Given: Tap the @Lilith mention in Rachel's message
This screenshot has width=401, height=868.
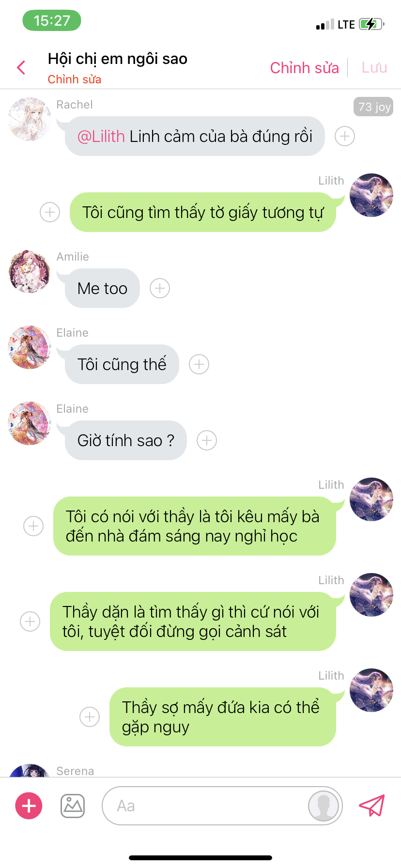Looking at the screenshot, I should tap(101, 137).
